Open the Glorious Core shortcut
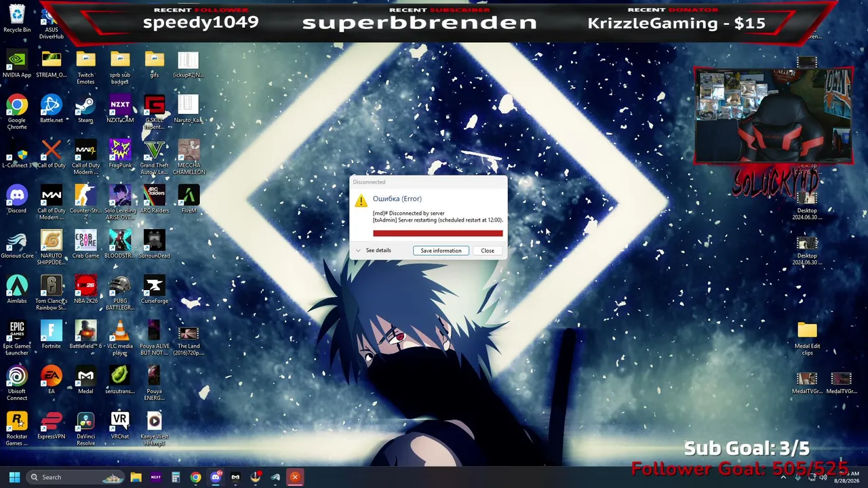Screen dimensions: 868x488 tap(17, 246)
